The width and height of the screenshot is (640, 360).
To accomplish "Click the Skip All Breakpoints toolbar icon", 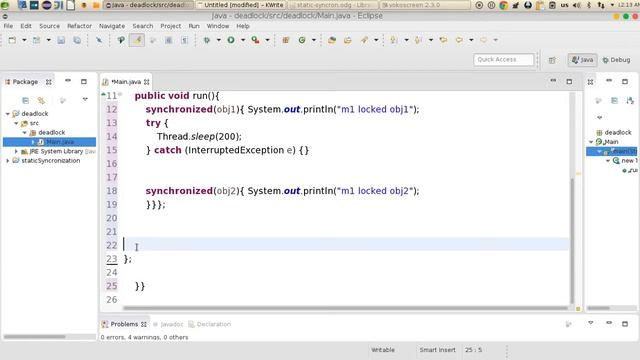I will 99,40.
